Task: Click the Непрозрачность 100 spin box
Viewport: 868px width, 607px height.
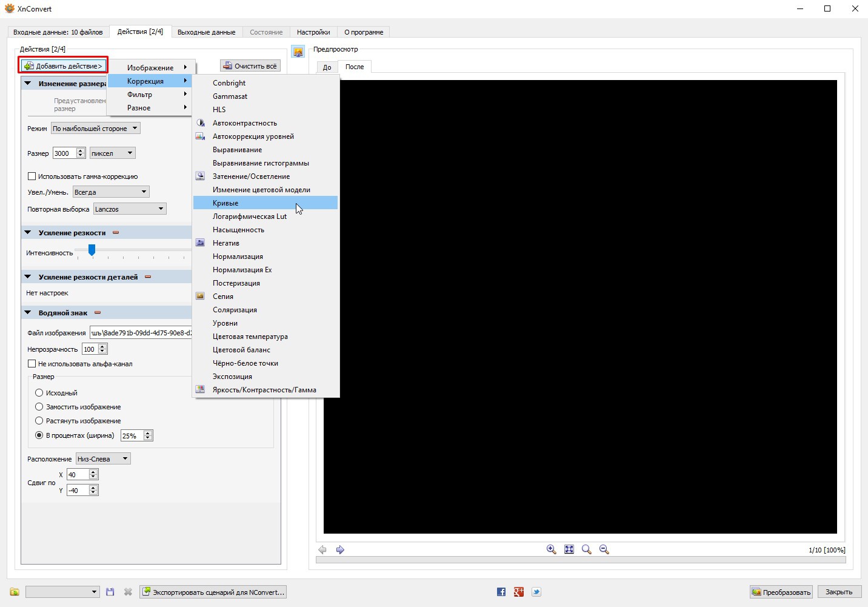Action: tap(95, 349)
